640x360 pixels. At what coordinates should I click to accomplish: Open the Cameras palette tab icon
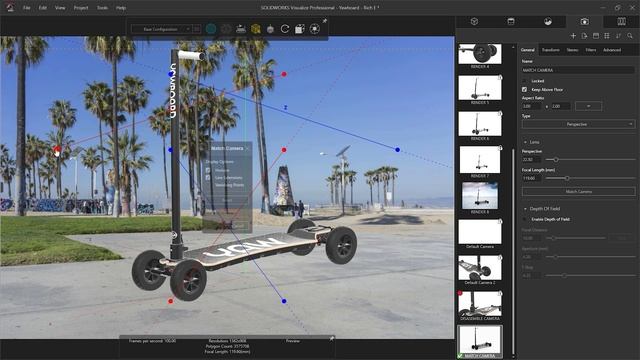click(x=584, y=22)
